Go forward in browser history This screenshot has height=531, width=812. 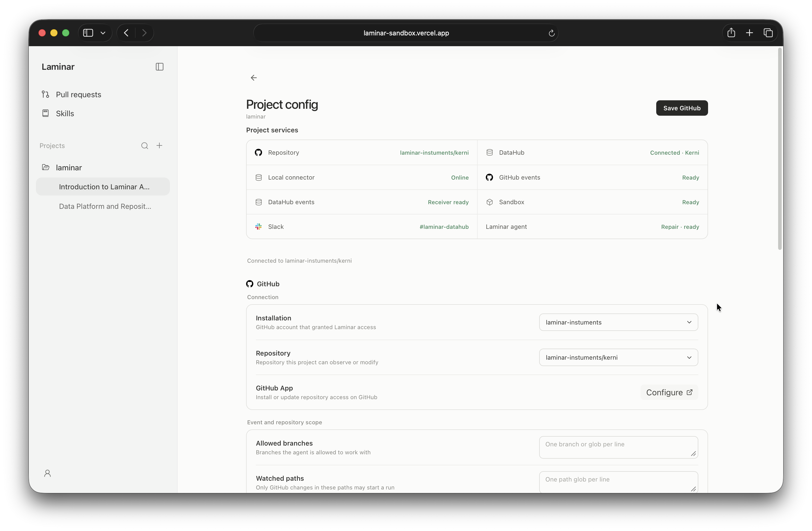tap(144, 33)
